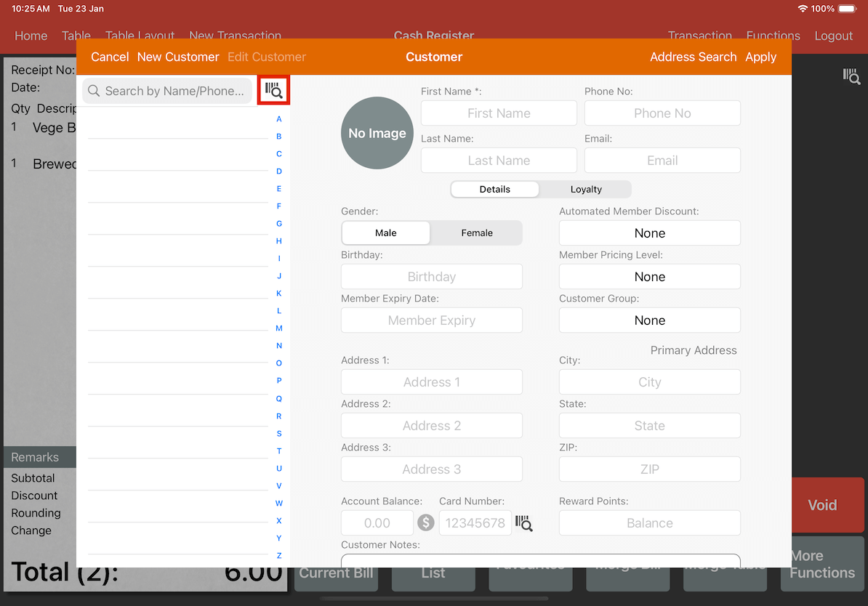Jump to letter W in index
868x606 pixels.
tap(279, 503)
